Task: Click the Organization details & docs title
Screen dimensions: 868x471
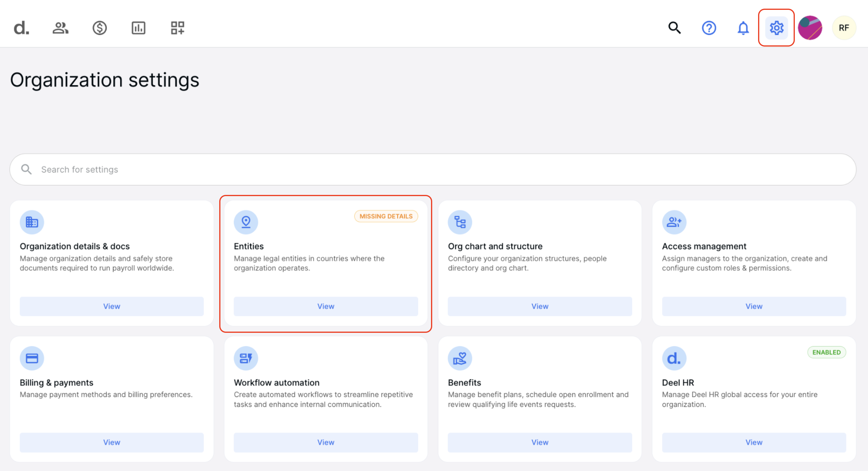Action: (74, 246)
